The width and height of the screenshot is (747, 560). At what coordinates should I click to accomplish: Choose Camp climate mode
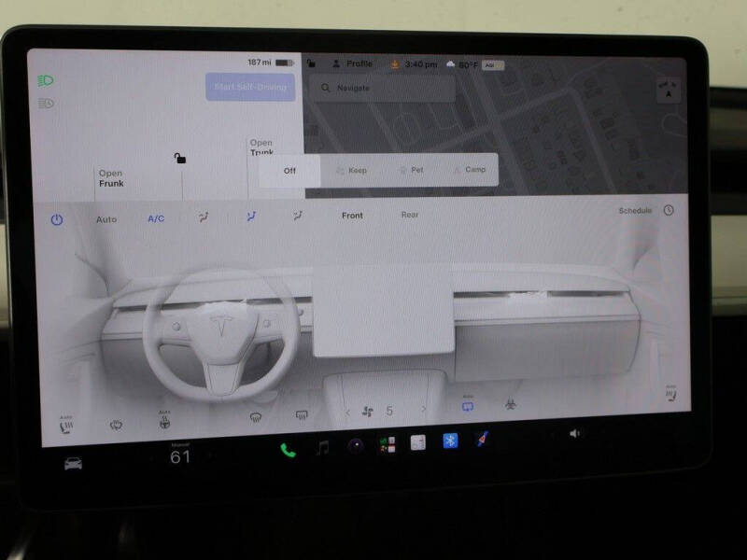point(470,170)
